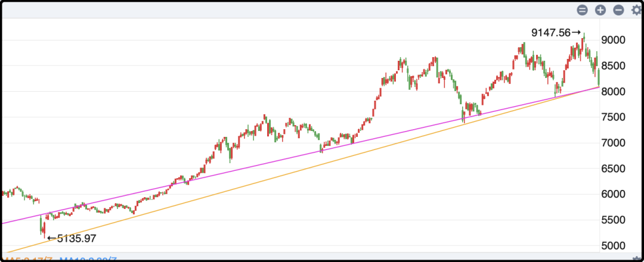Zoom in with the plus icon

[600, 10]
